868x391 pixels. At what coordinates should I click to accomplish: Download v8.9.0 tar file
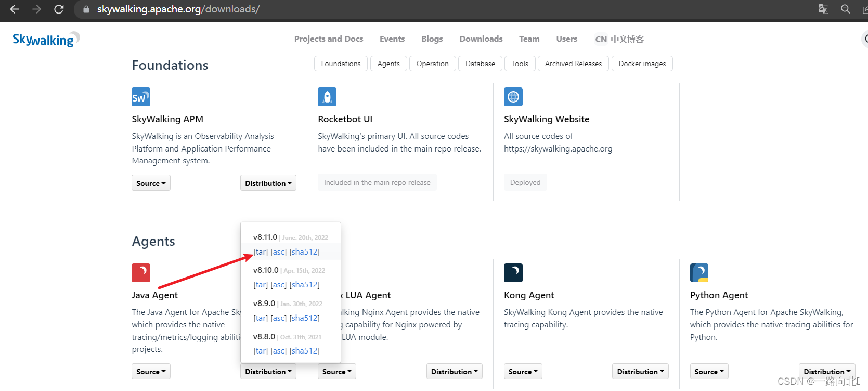tap(261, 318)
